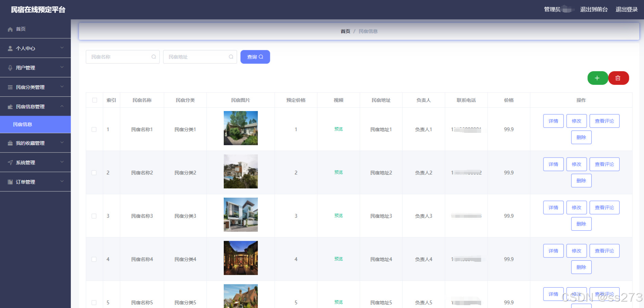Open 系统管理 in the sidebar
Image resolution: width=644 pixels, height=308 pixels.
(x=35, y=163)
